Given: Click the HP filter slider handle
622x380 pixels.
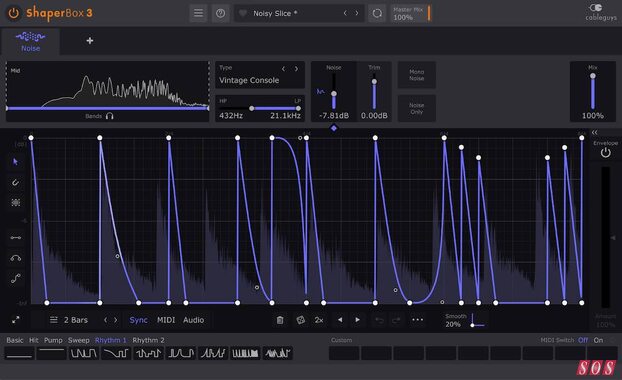Looking at the screenshot, I should [251, 108].
